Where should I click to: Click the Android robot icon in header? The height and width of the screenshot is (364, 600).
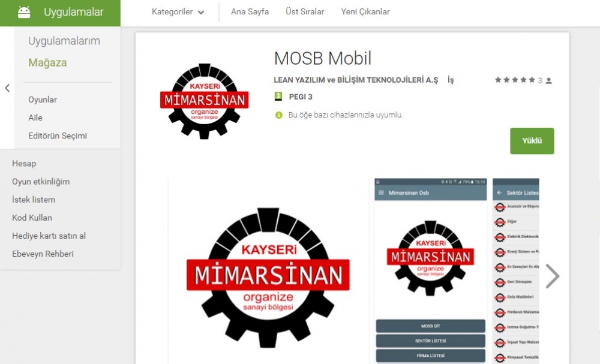[24, 12]
